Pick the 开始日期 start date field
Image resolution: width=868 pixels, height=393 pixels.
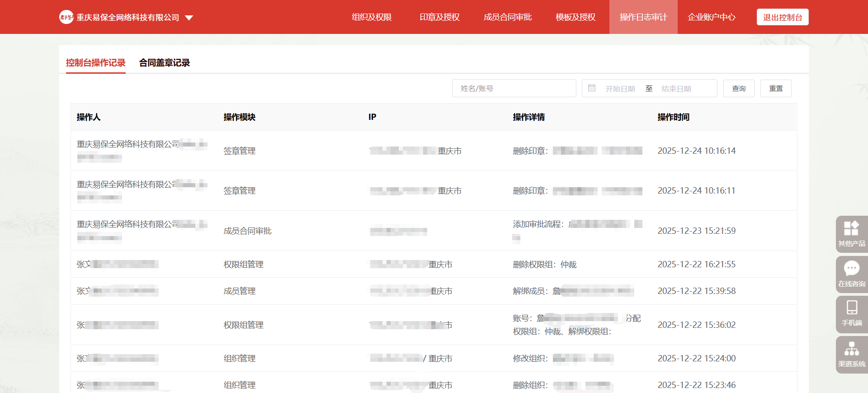pyautogui.click(x=620, y=89)
